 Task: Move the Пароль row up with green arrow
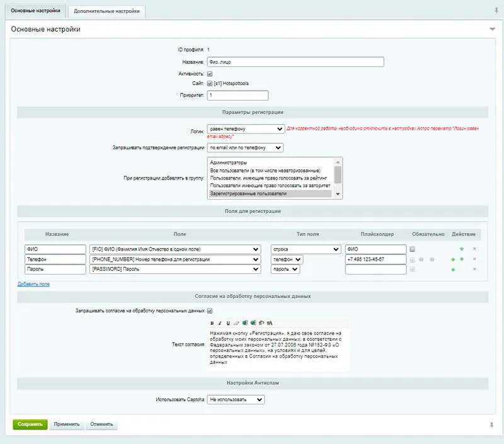[453, 270]
